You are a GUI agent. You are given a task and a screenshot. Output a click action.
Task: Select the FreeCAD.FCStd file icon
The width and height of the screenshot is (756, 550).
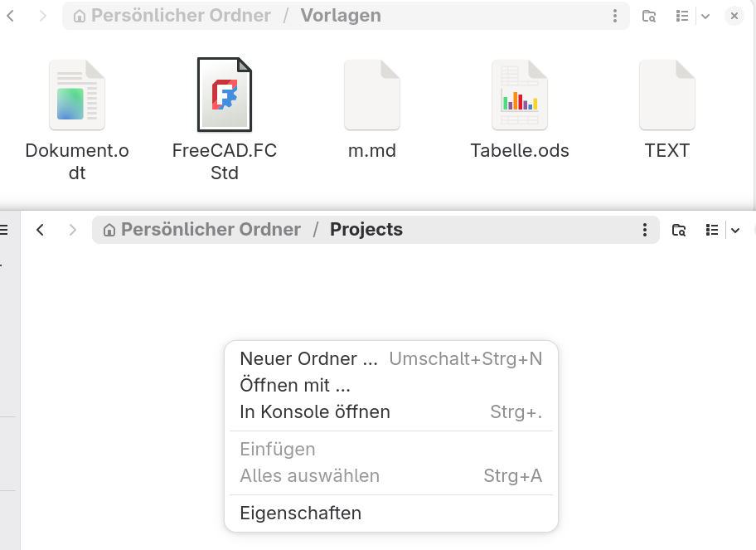[225, 95]
